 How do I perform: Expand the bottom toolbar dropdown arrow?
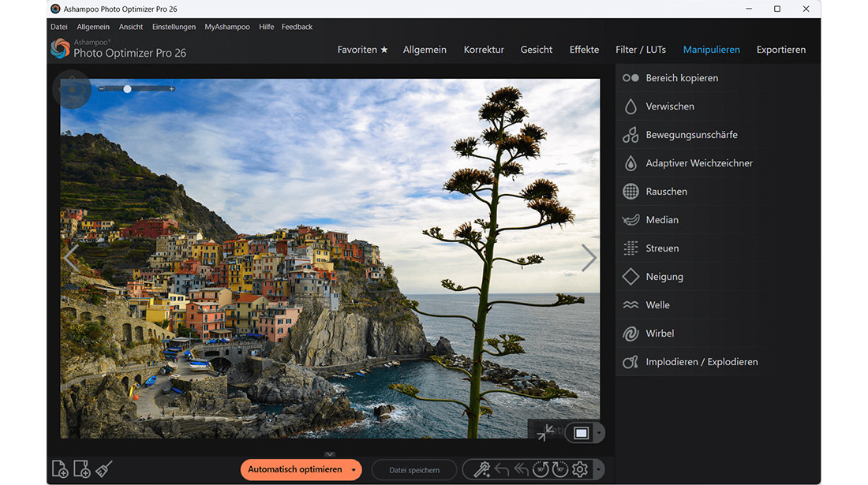tap(598, 470)
